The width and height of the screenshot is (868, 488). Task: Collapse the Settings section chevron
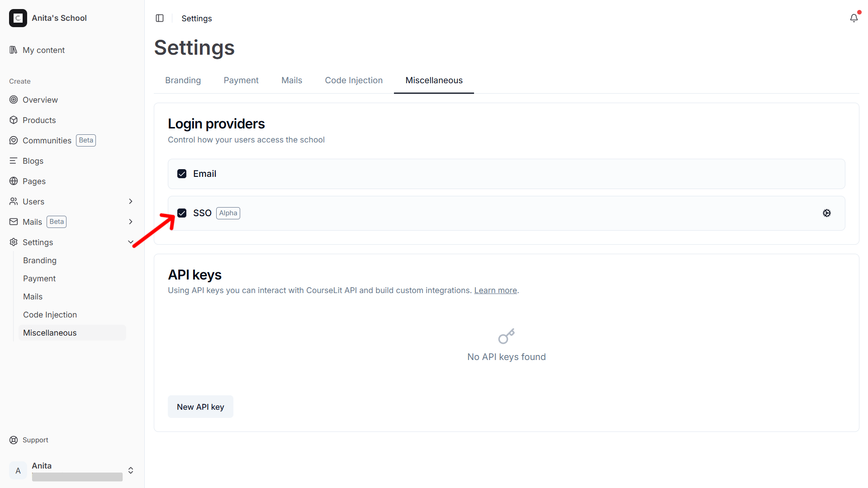(x=130, y=242)
